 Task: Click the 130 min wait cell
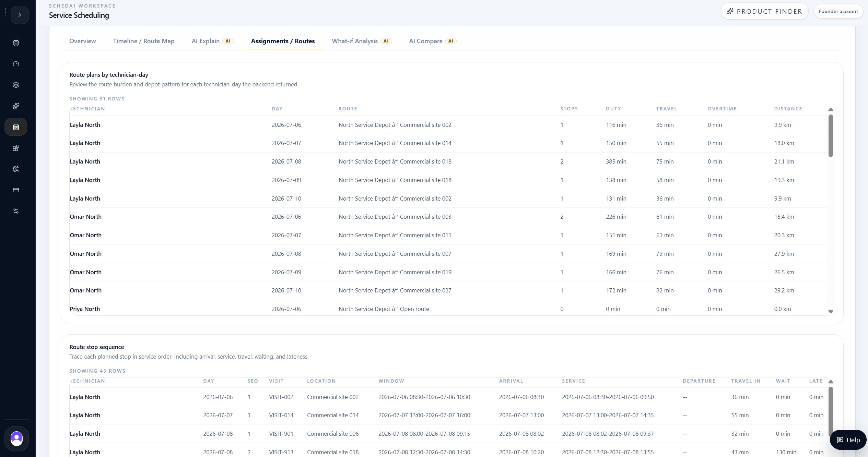[786, 452]
